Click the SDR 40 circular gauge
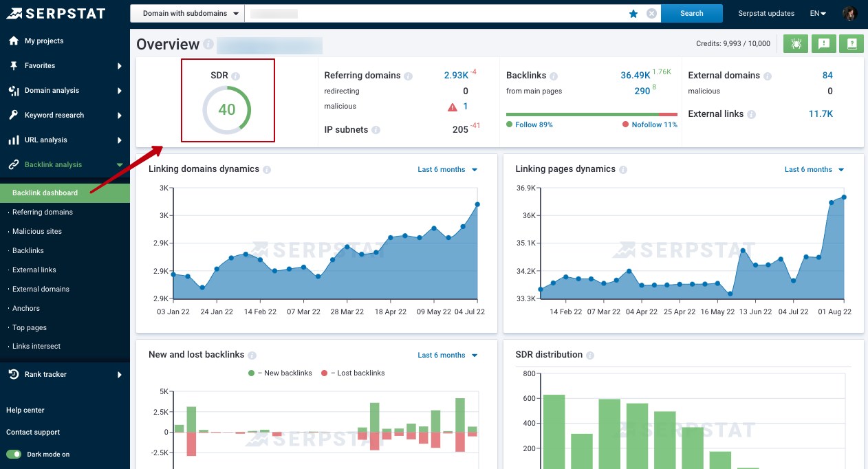Screen dimensions: 868x469 click(227, 110)
